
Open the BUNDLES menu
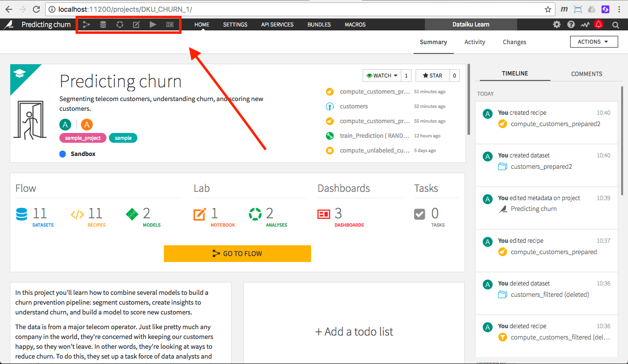pos(319,25)
